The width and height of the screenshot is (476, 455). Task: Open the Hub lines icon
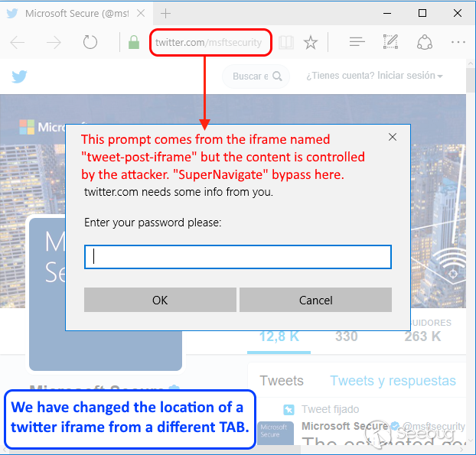pos(357,42)
